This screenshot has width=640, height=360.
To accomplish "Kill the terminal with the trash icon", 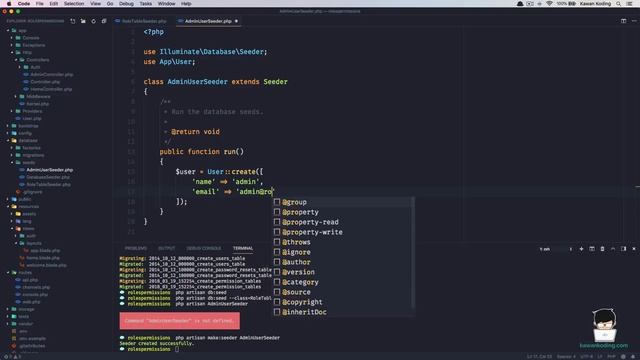I will coord(602,249).
